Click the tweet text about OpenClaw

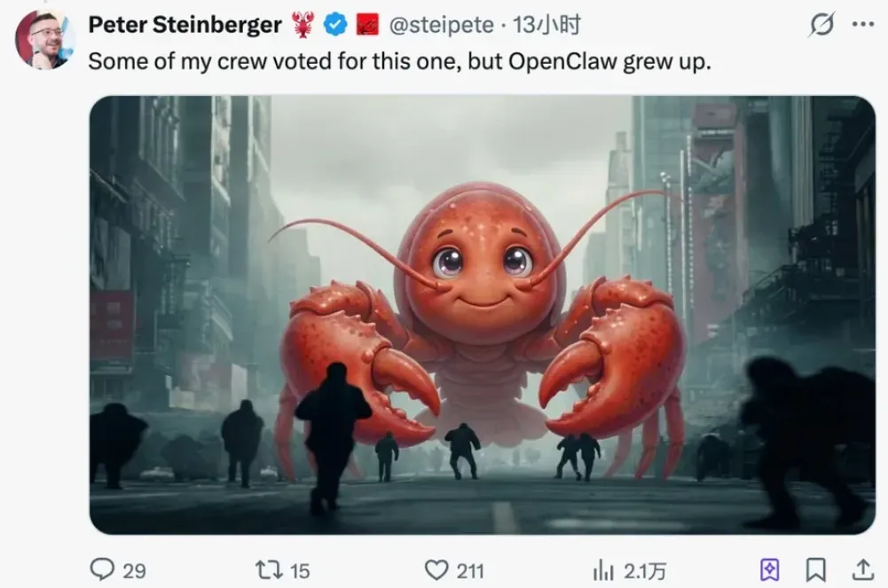point(399,61)
